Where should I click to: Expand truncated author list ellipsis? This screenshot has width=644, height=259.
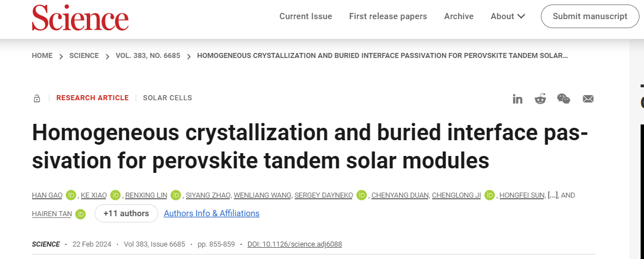tap(553, 195)
